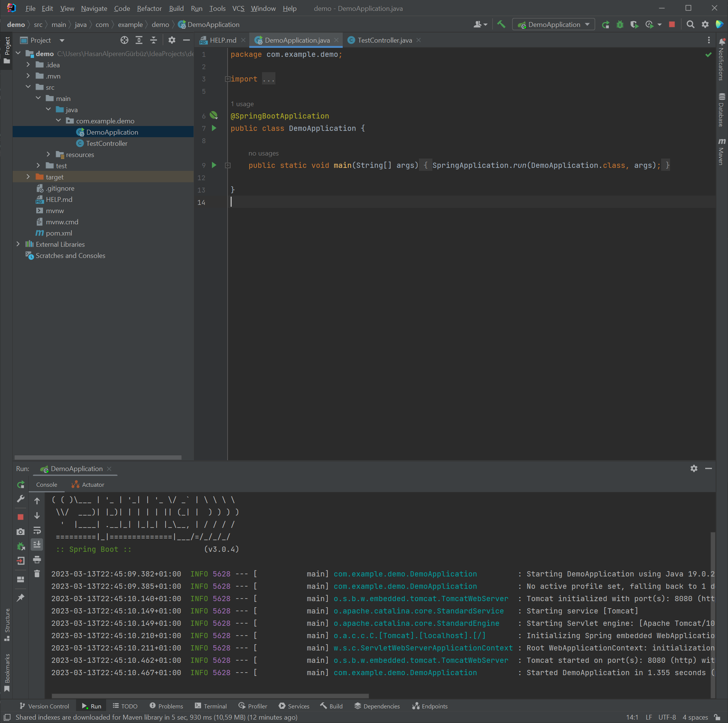
Task: Rerun DemoApplication from top toolbar
Action: [605, 25]
